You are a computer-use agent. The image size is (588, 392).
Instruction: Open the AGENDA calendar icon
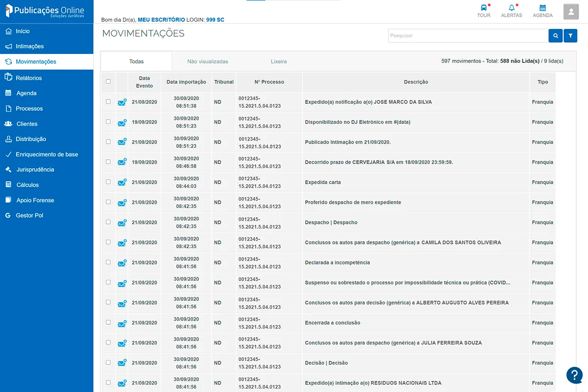coord(542,11)
